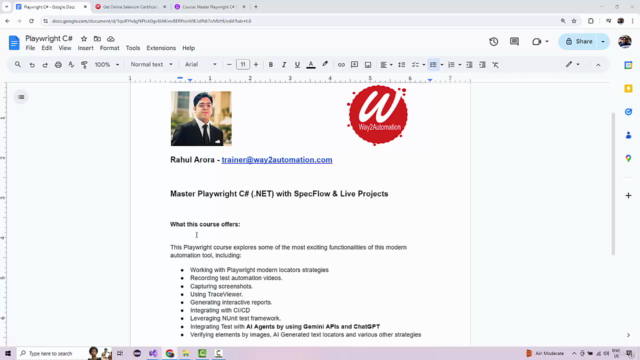Open Google Keep side panel
Screen dimensions: 640x360
click(x=628, y=89)
